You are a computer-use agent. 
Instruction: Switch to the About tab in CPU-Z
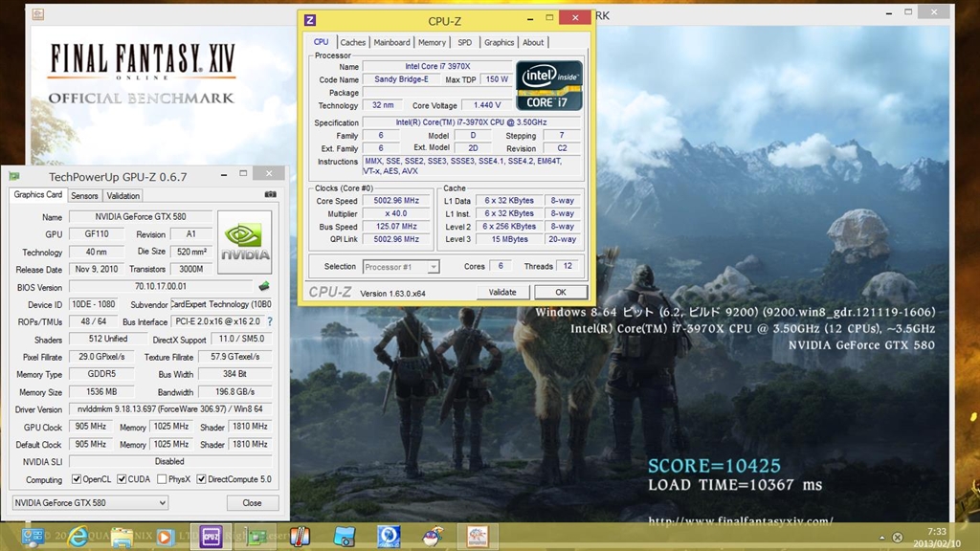tap(533, 42)
